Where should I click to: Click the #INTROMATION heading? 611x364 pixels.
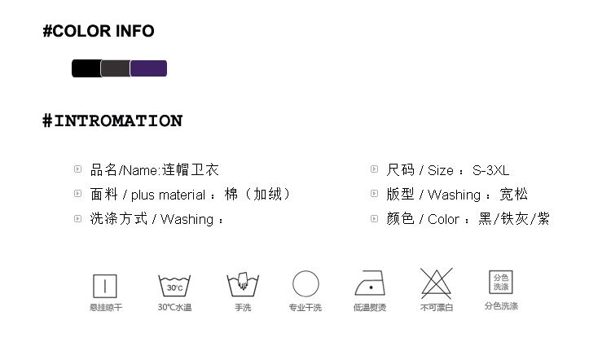pyautogui.click(x=112, y=121)
